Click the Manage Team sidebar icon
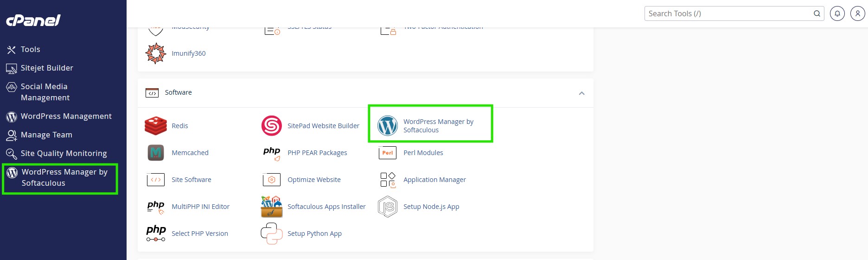This screenshot has width=868, height=260. [x=11, y=135]
